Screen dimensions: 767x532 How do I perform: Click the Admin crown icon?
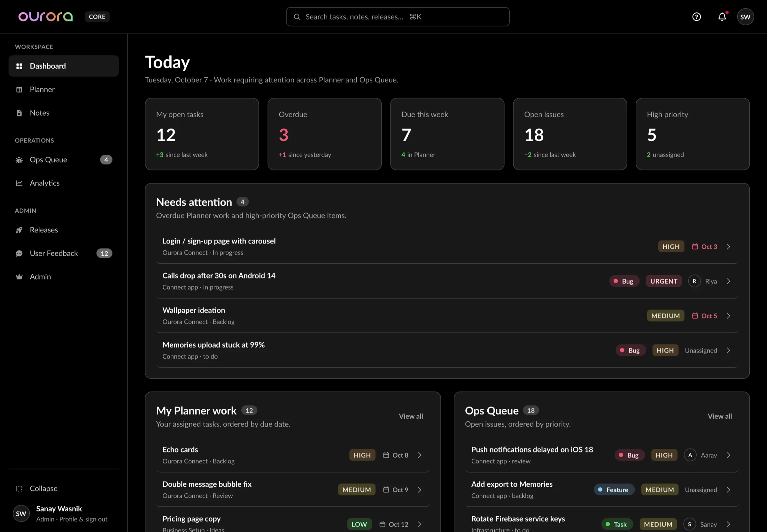(x=19, y=277)
